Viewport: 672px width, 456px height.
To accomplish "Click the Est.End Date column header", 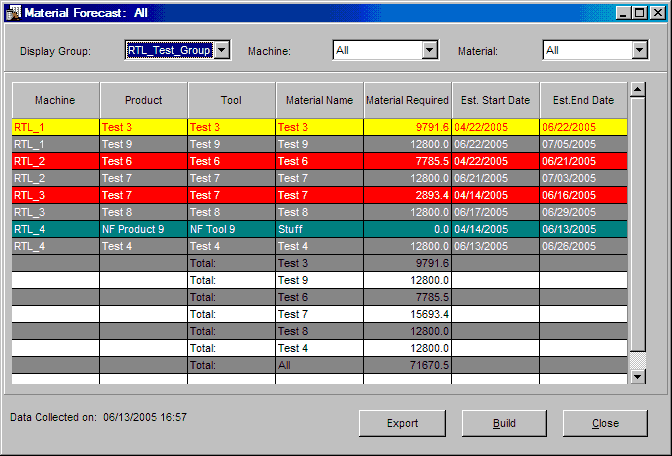I will 583,100.
